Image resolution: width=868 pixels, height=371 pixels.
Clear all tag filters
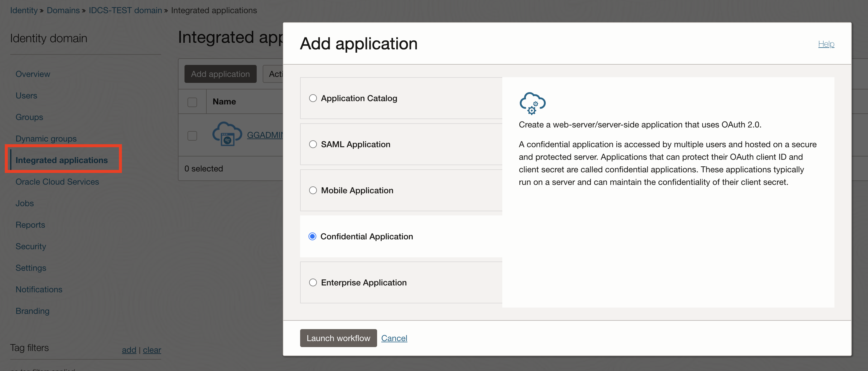coord(152,350)
